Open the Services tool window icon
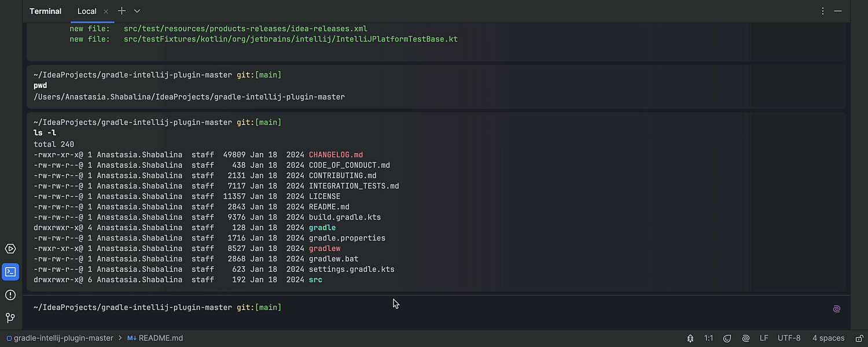868x347 pixels. 10,249
